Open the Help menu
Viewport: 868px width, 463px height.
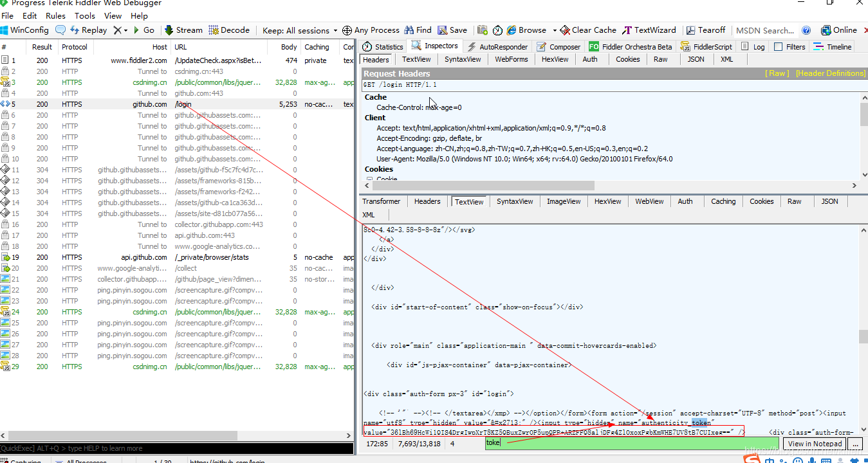[x=139, y=15]
